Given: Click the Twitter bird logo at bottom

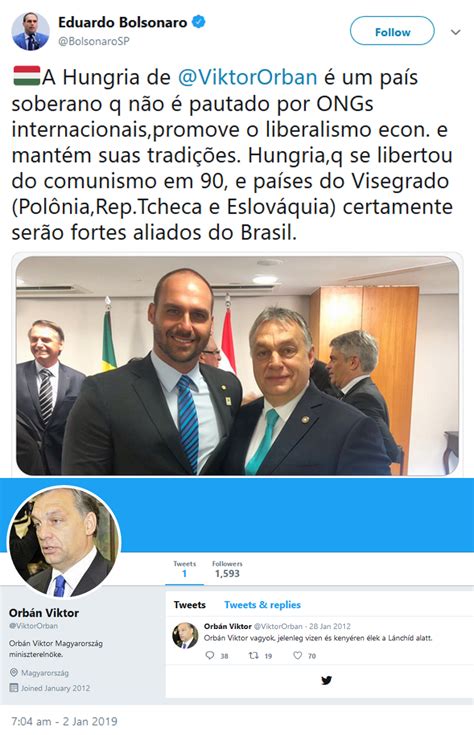Looking at the screenshot, I should [x=327, y=680].
